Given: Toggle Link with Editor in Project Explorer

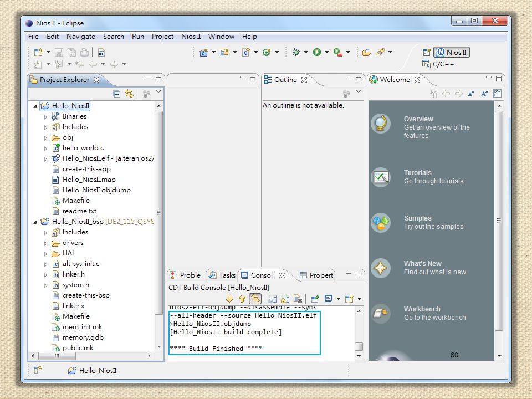Looking at the screenshot, I should pyautogui.click(x=129, y=94).
